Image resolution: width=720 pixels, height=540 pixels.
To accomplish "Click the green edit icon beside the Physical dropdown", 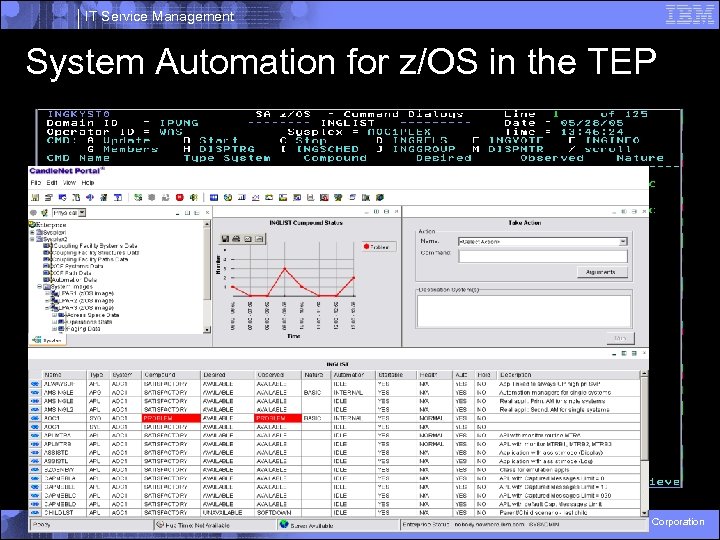I will (x=44, y=213).
